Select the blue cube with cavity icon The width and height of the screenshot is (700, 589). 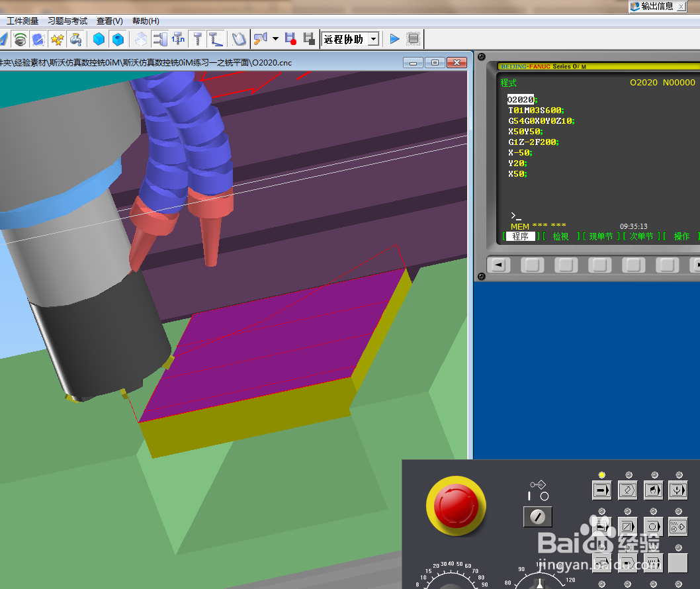[x=118, y=39]
